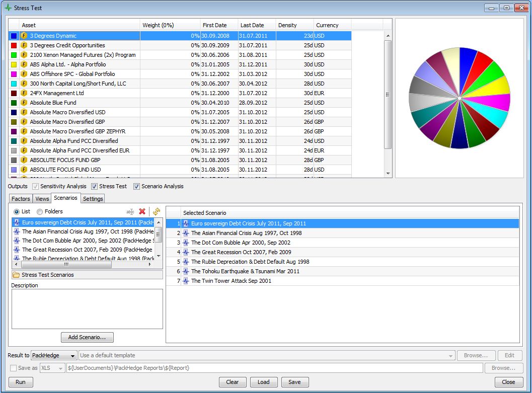Click scenario icon of Asian Financial Crisis in left list
The image size is (532, 393).
point(17,231)
